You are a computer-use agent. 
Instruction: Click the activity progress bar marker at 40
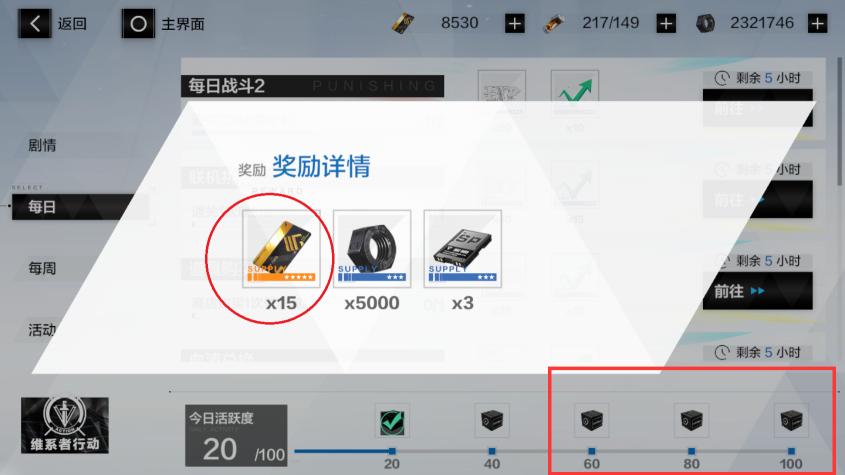[491, 451]
